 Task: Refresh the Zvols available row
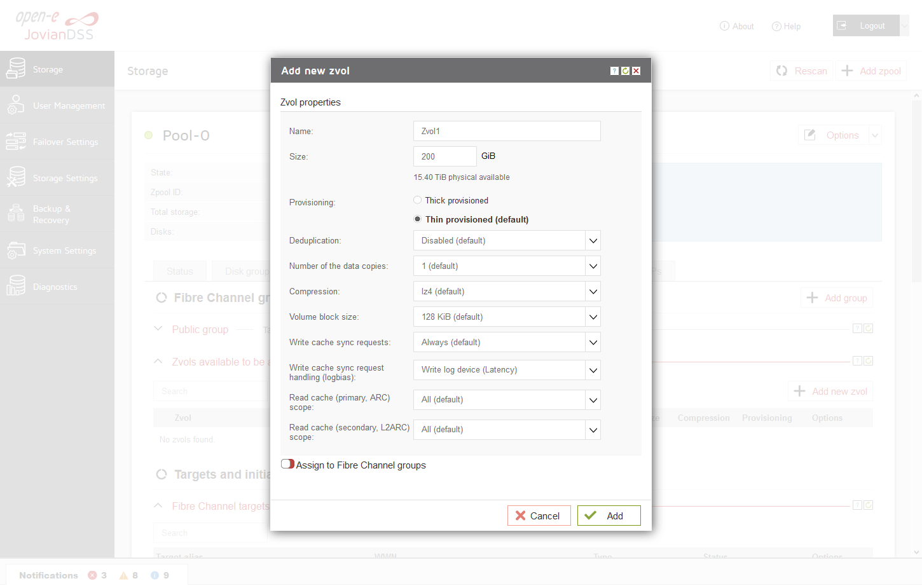869,361
